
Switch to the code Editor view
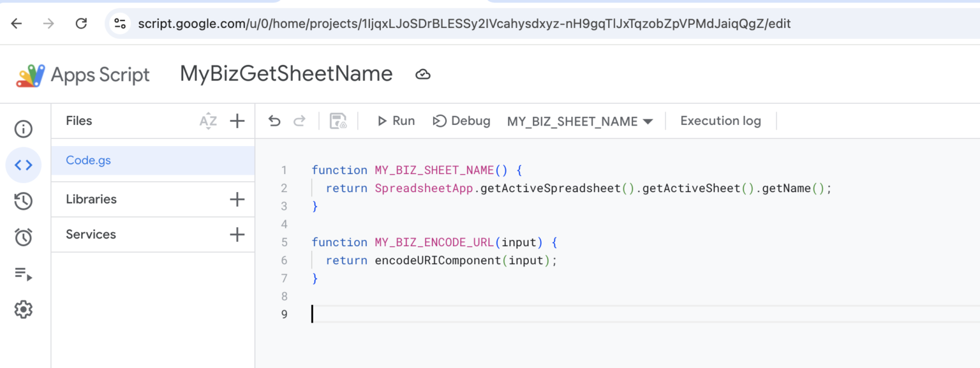[24, 165]
